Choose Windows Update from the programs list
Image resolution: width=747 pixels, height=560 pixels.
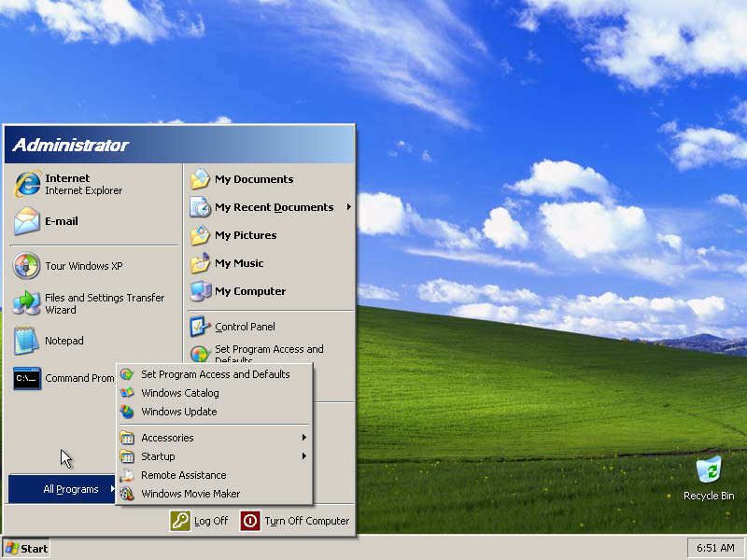pyautogui.click(x=215, y=412)
